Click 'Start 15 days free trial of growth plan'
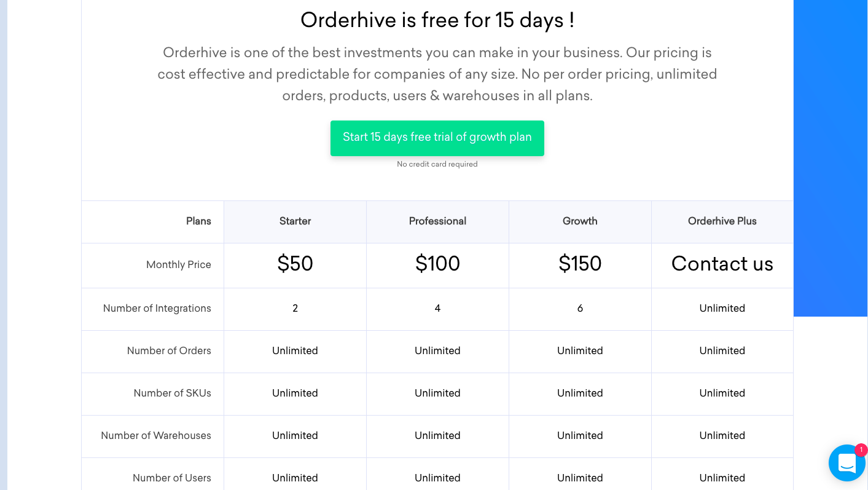Screen dimensions: 868x490 pos(437,138)
